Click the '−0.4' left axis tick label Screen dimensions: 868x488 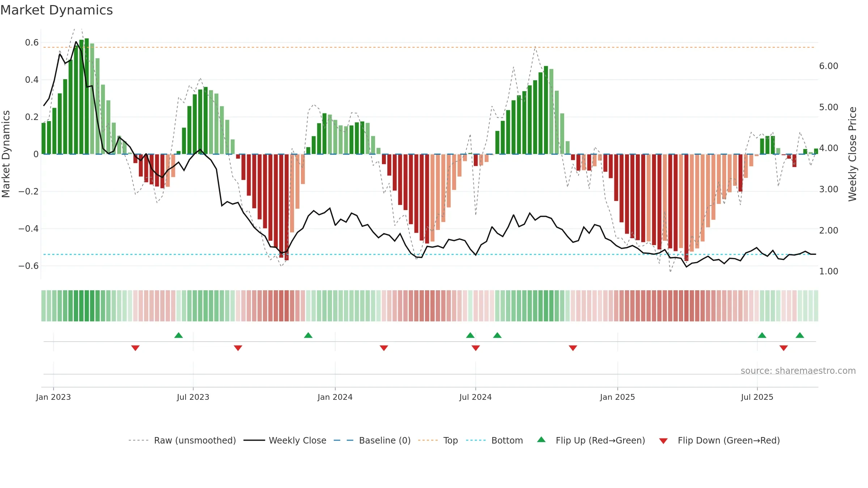point(29,229)
